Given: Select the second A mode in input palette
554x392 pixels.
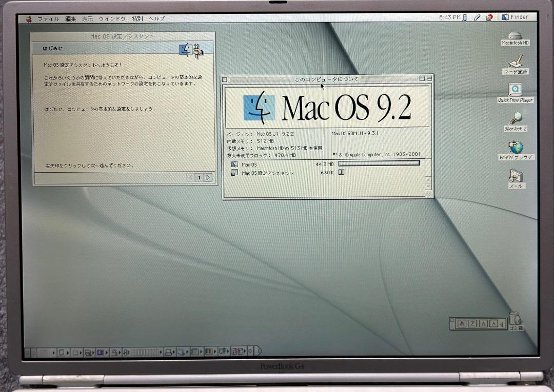Looking at the screenshot, I should click(493, 323).
